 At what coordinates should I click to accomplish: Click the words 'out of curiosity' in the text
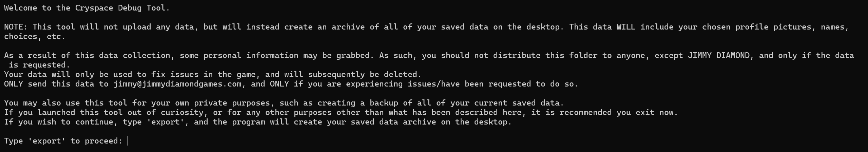coord(166,112)
